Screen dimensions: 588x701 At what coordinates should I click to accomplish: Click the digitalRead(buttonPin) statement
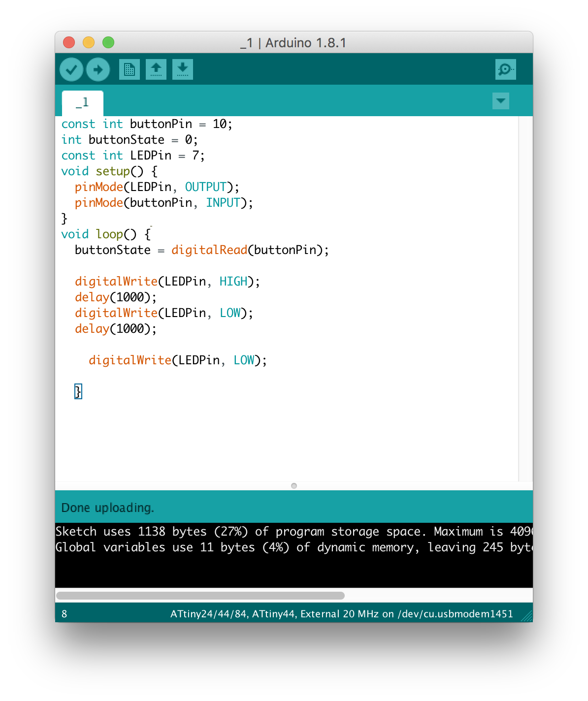tap(250, 250)
